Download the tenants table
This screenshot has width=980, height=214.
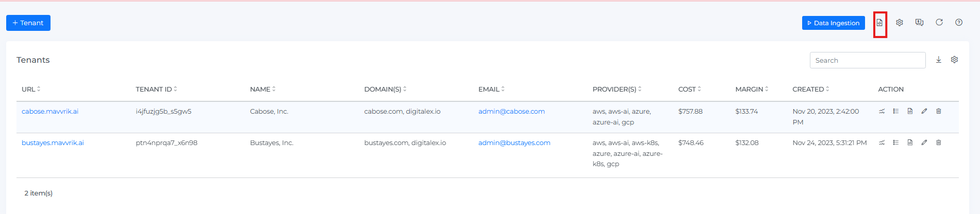pyautogui.click(x=939, y=60)
